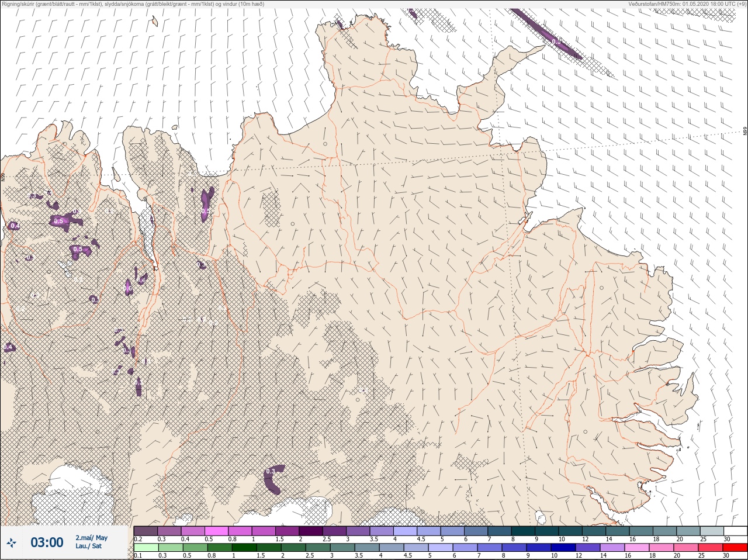Viewport: 748px width, 560px height.
Task: Select the 03:00 forecast time label
Action: tap(47, 543)
